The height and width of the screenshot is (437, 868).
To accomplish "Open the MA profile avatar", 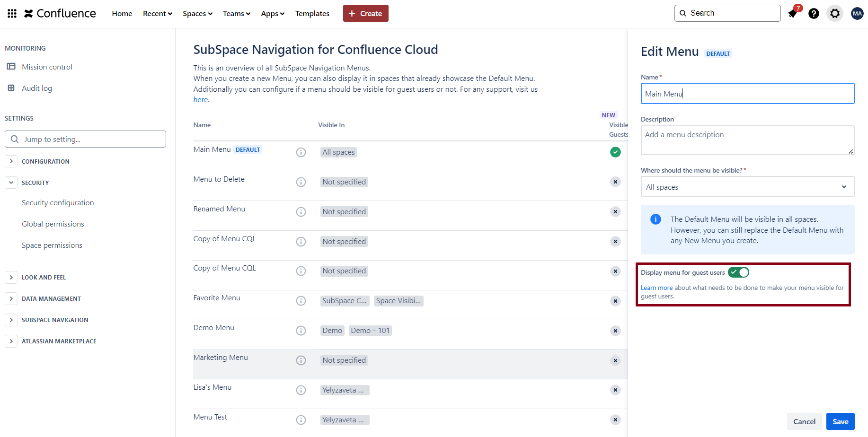I will (x=857, y=13).
